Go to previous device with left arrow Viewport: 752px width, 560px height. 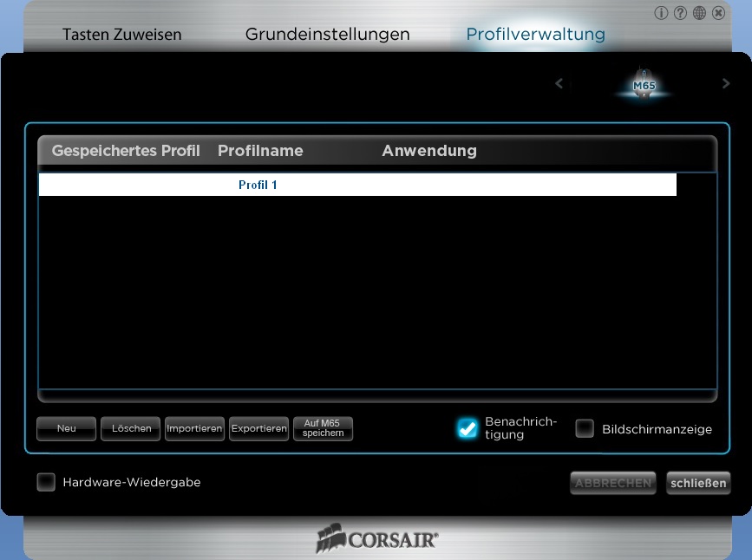coord(559,83)
